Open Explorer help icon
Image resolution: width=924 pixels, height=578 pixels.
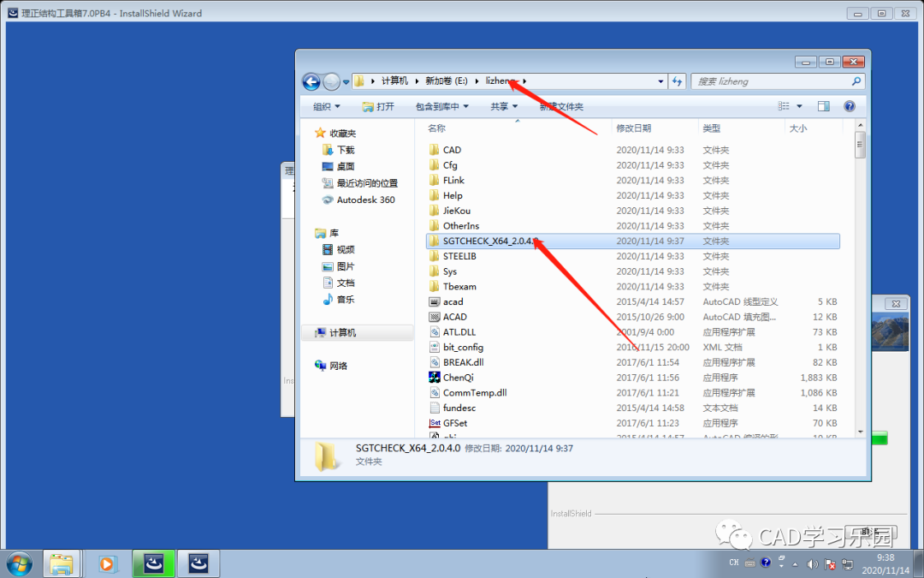(x=850, y=106)
